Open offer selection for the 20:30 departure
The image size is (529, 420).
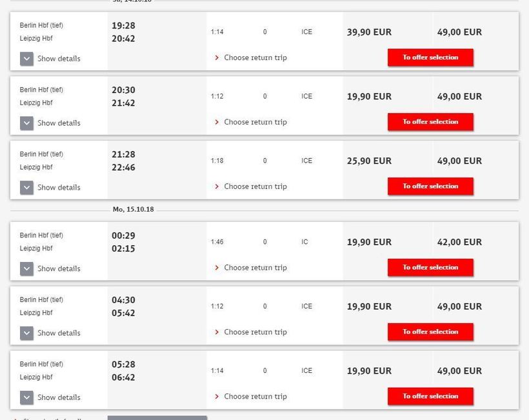tap(430, 122)
